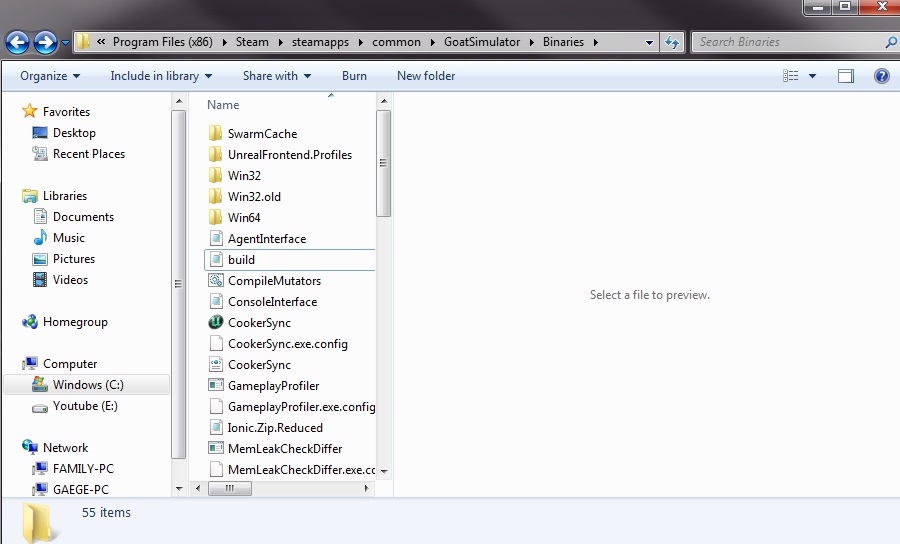Select the CompileMutators batch file icon

tap(216, 281)
